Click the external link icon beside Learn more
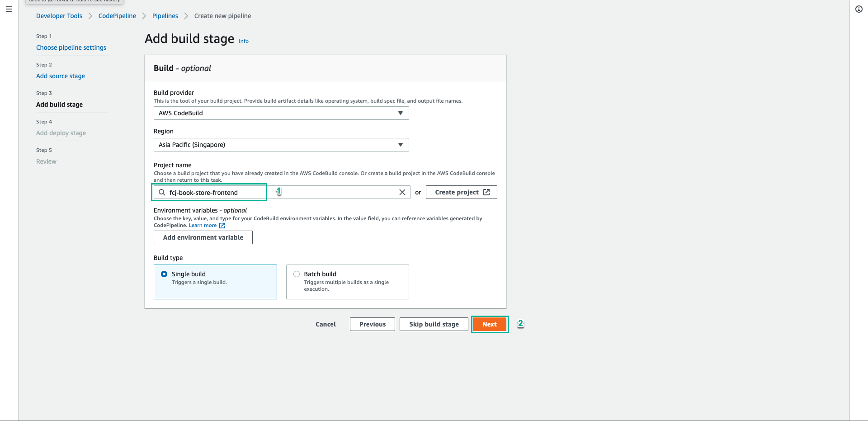The width and height of the screenshot is (868, 421). click(x=222, y=225)
